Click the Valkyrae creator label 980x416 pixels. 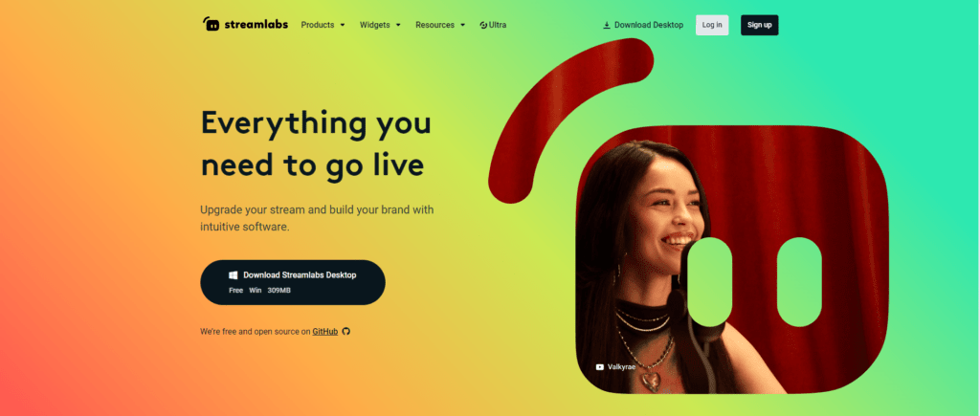621,367
